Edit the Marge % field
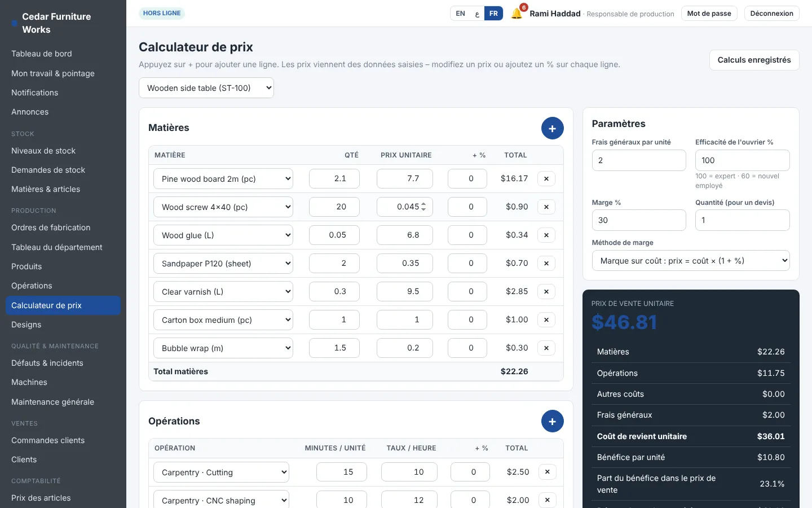812x508 pixels. (639, 220)
